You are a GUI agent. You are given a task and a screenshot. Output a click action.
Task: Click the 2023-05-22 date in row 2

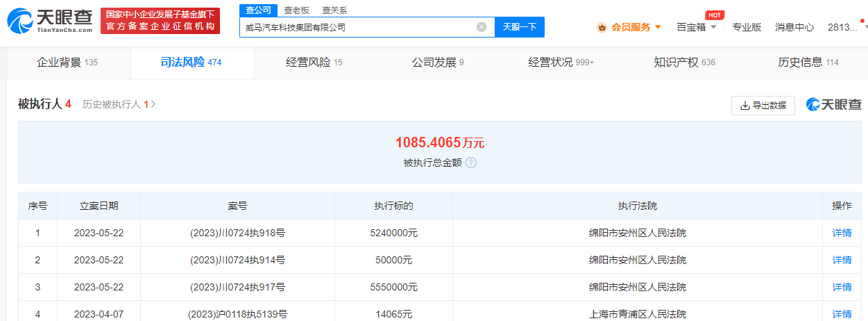99,260
